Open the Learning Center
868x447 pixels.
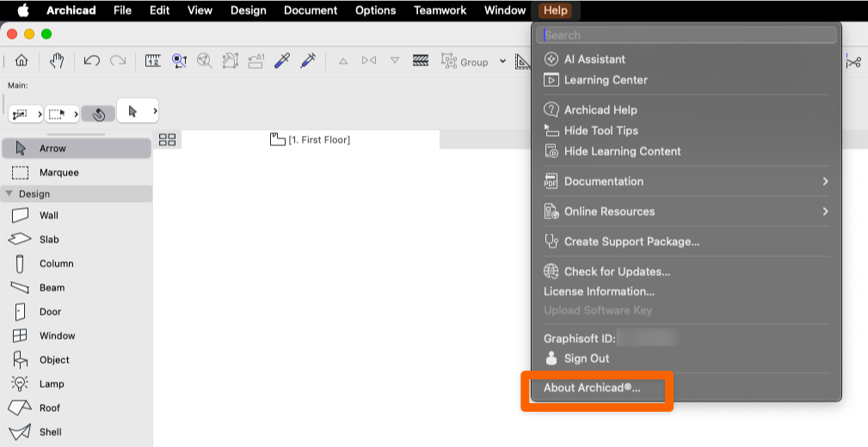[686, 80]
